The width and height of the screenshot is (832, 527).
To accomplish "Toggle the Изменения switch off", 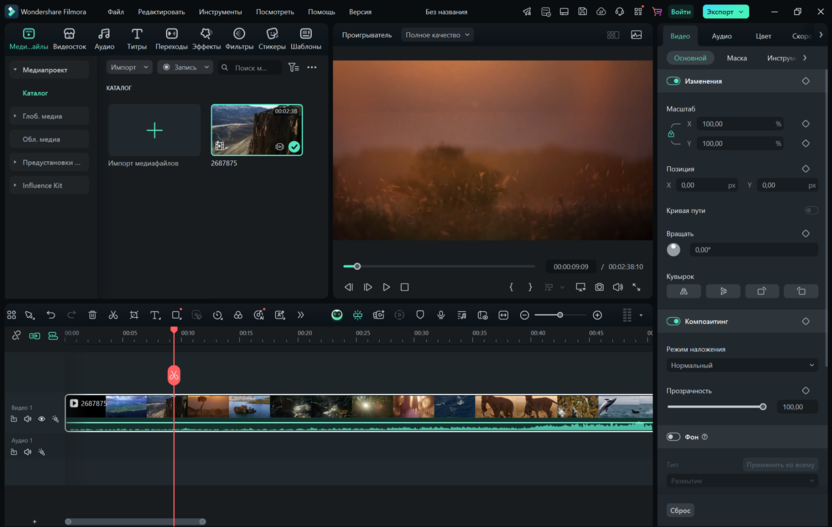I will 674,81.
